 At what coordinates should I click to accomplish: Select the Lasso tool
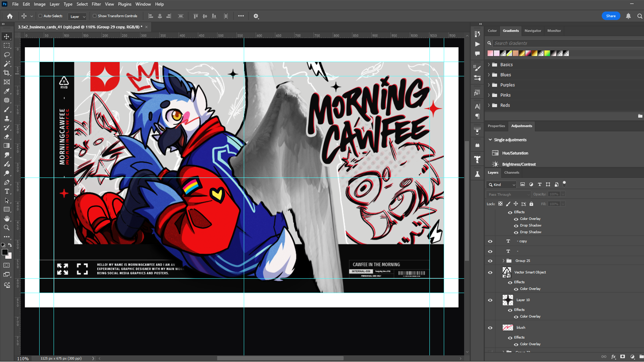coord(7,55)
